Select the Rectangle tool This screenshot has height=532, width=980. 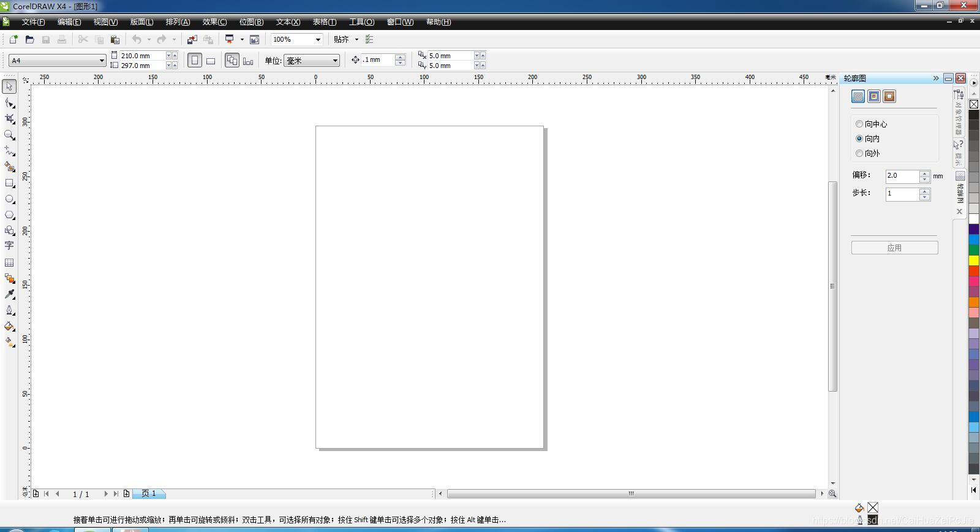tap(9, 183)
